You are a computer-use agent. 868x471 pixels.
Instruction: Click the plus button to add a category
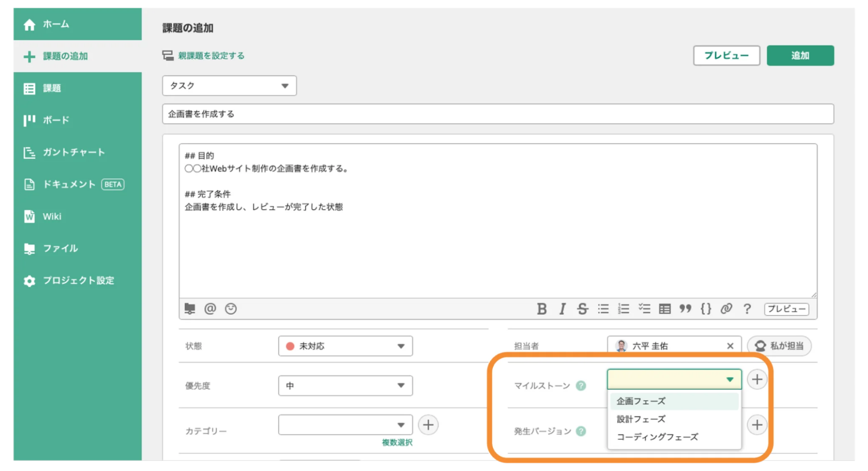click(x=428, y=425)
